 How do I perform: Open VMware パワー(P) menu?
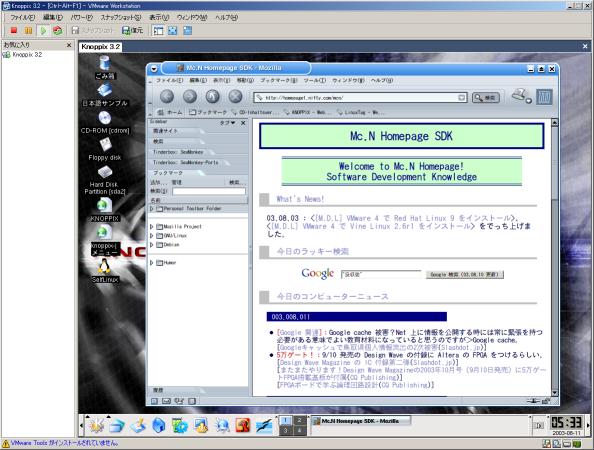(81, 17)
